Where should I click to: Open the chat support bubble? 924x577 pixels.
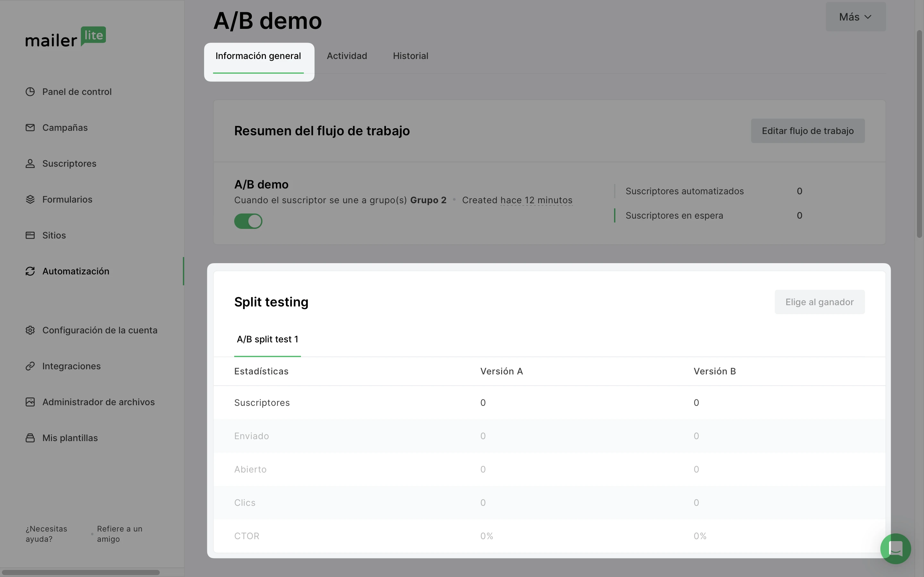coord(895,548)
